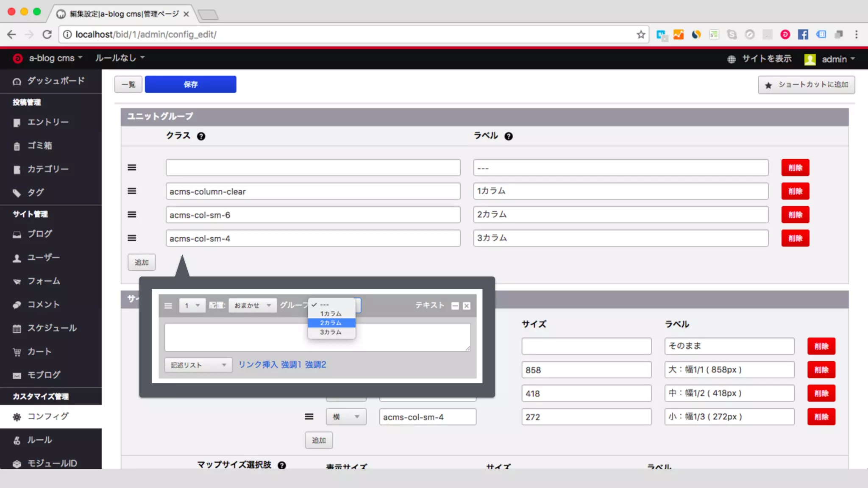Image resolution: width=868 pixels, height=488 pixels.
Task: Choose 3カラム in the dropdown list
Action: coord(331,332)
